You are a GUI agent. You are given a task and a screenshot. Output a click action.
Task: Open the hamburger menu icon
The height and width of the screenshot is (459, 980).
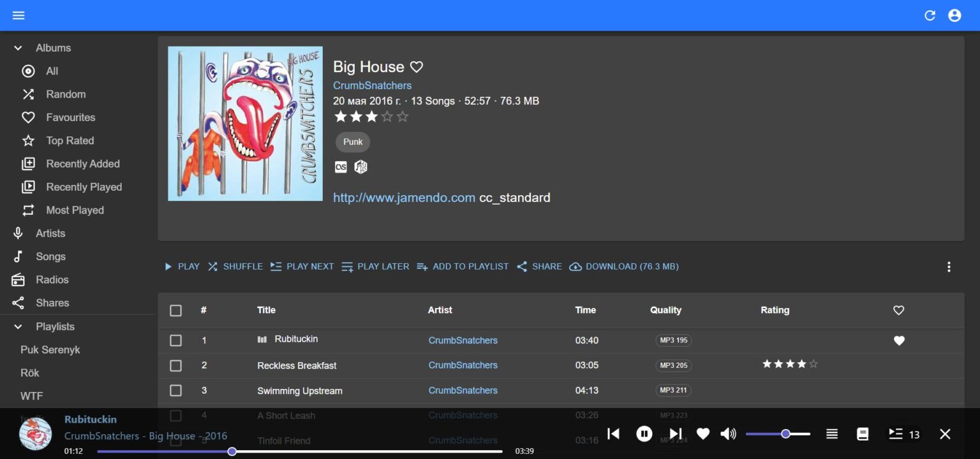coord(19,15)
